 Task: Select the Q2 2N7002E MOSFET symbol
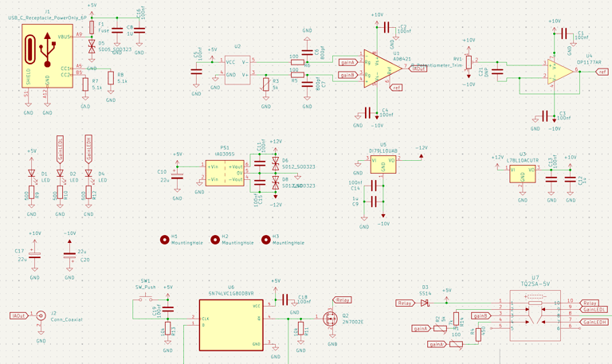(x=331, y=319)
